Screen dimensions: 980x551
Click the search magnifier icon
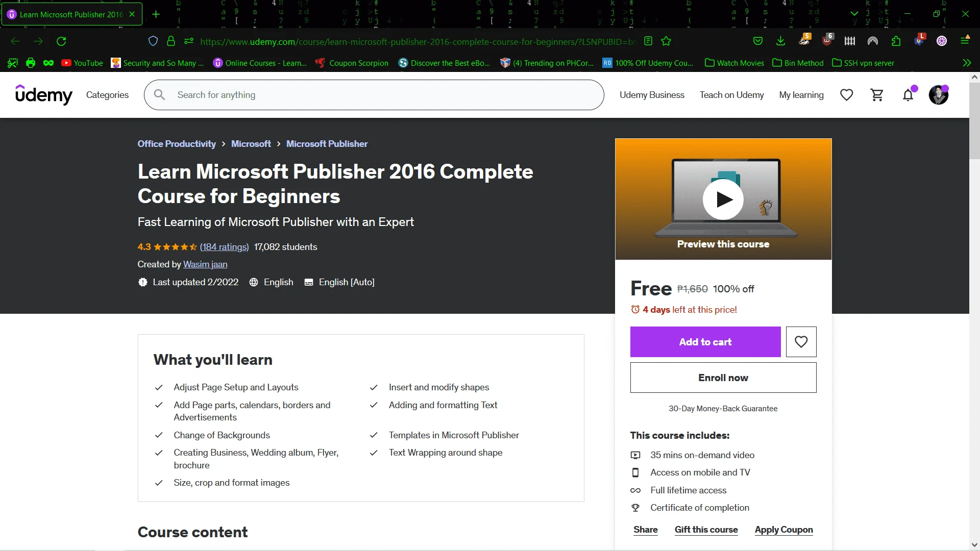click(x=160, y=95)
